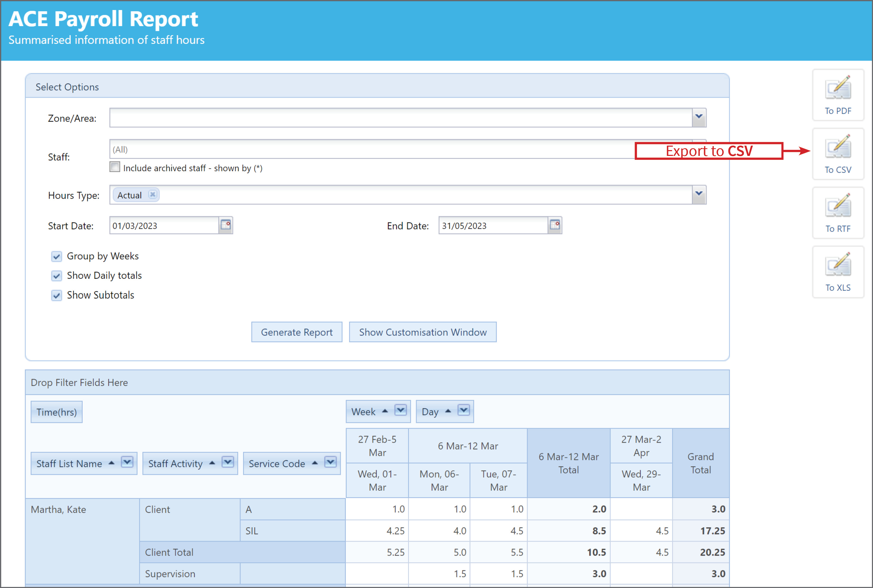Select the Time(hrs) pivot field

[56, 412]
